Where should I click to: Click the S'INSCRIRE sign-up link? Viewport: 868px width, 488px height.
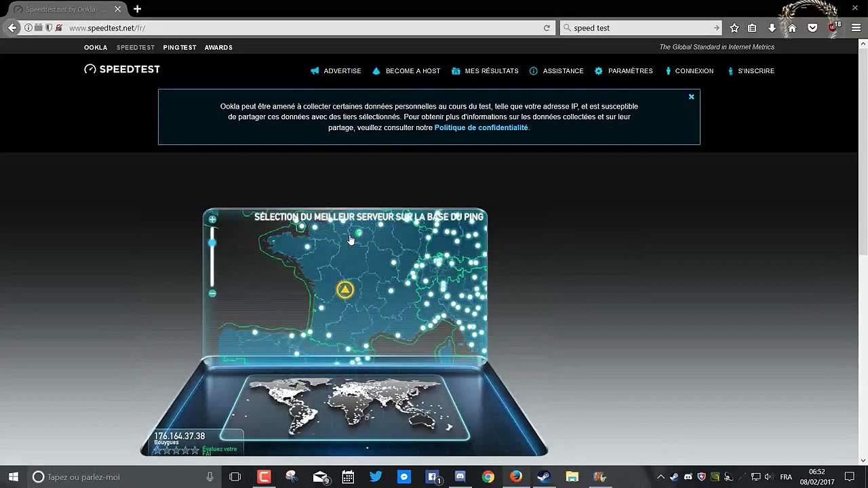pyautogui.click(x=751, y=70)
